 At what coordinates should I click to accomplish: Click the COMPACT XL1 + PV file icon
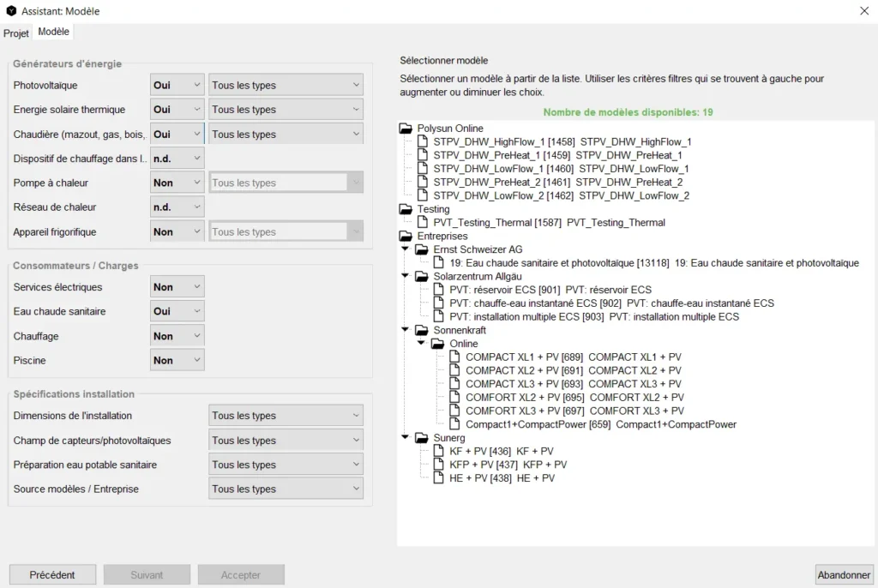455,357
